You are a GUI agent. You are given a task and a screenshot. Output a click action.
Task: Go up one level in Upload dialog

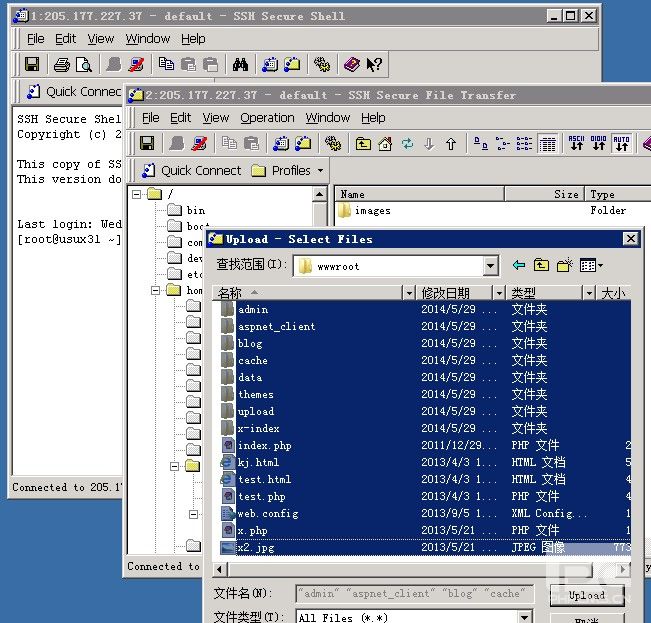pos(541,265)
